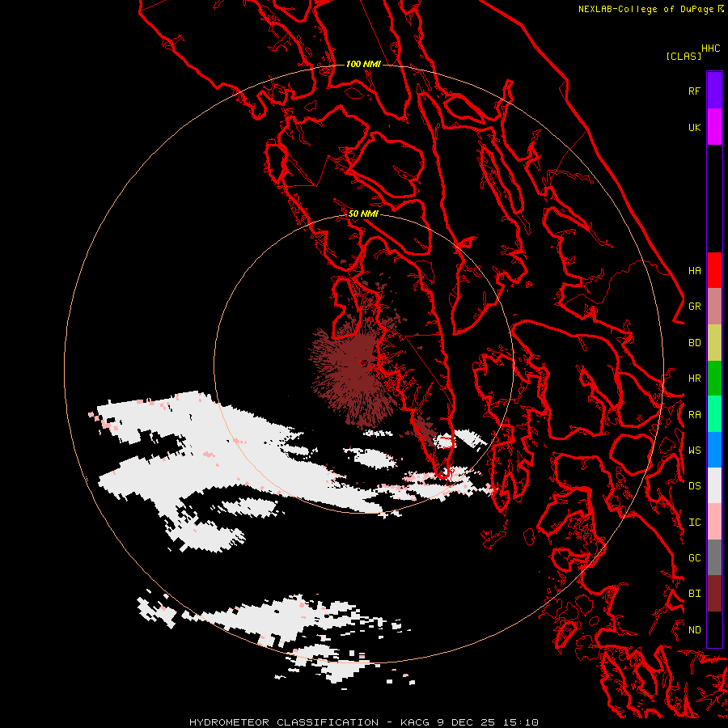Click the IC legend text label
The image size is (728, 728).
695,522
